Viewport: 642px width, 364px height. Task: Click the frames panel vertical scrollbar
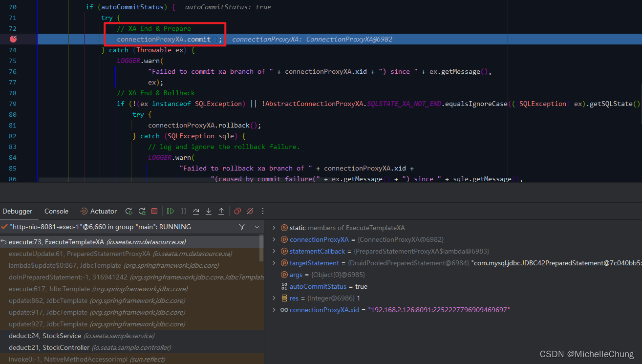(261, 249)
